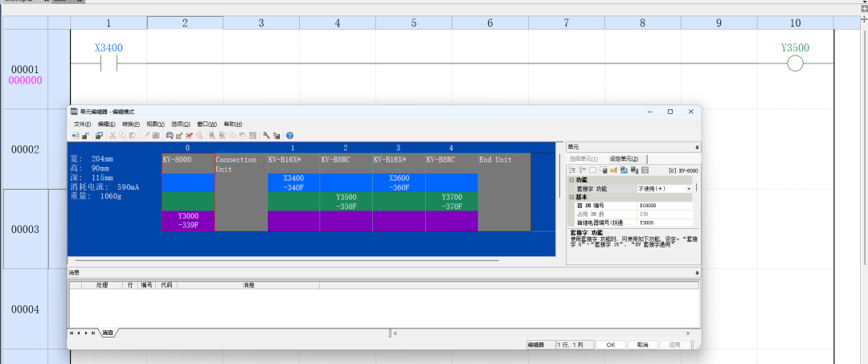Click the red checkmark setting check icon
The width and height of the screenshot is (868, 364).
(190, 136)
